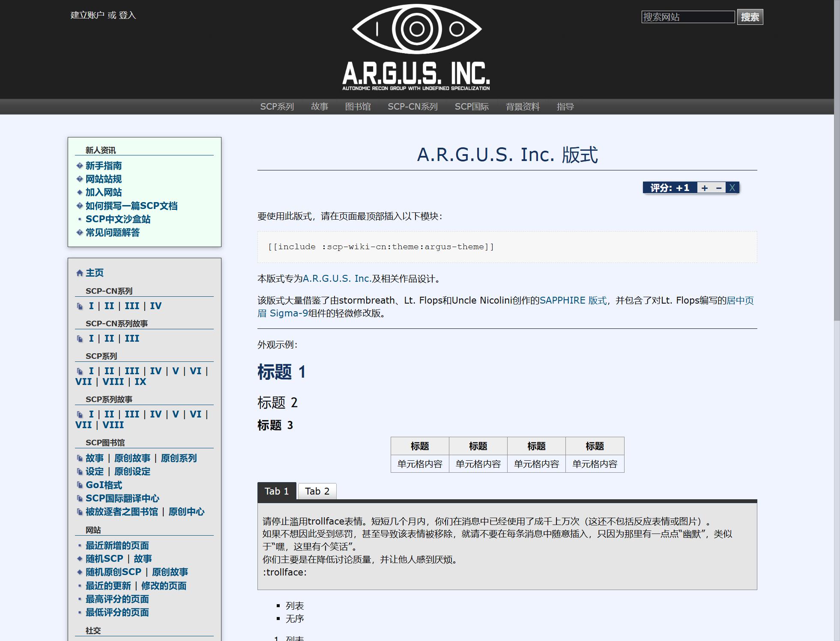Image resolution: width=840 pixels, height=641 pixels.
Task: Click the 登入 link at top left
Action: (127, 16)
